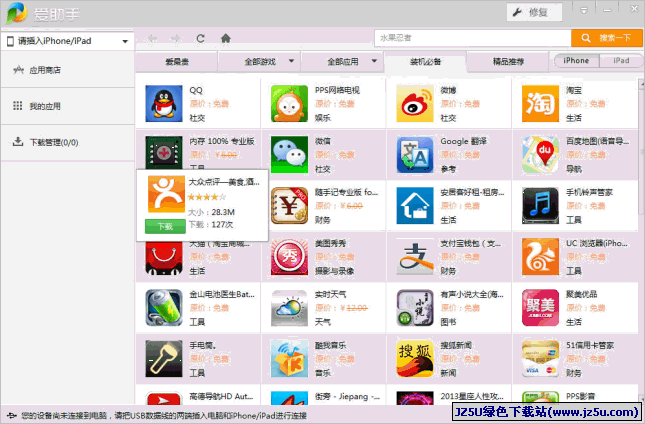Open the 内存 100% 专业版 icon

point(164,153)
